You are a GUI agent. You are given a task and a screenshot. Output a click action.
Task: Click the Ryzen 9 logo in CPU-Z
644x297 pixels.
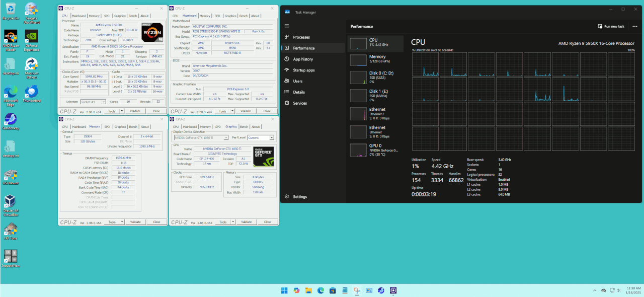(x=152, y=32)
